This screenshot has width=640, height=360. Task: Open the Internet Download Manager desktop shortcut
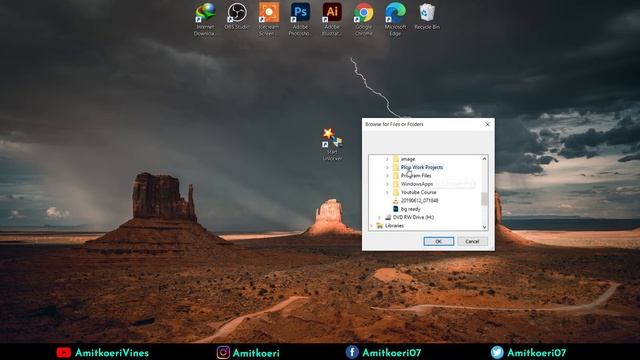click(x=205, y=19)
